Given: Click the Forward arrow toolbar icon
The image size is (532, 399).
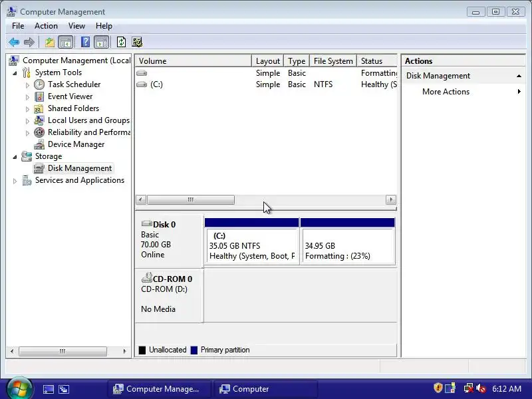Looking at the screenshot, I should 29,43.
